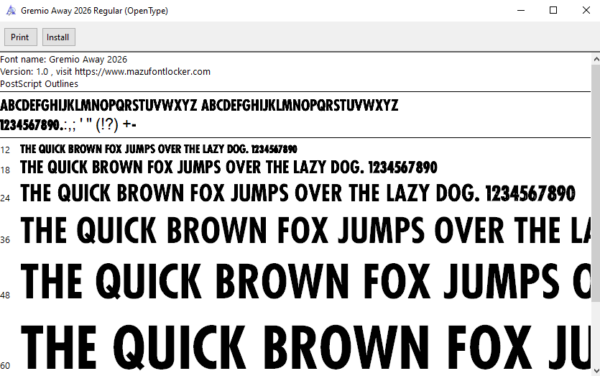Click the window title 'Gremio Away 2026 Regular (OpenType)'
The height and width of the screenshot is (376, 600).
click(x=94, y=11)
